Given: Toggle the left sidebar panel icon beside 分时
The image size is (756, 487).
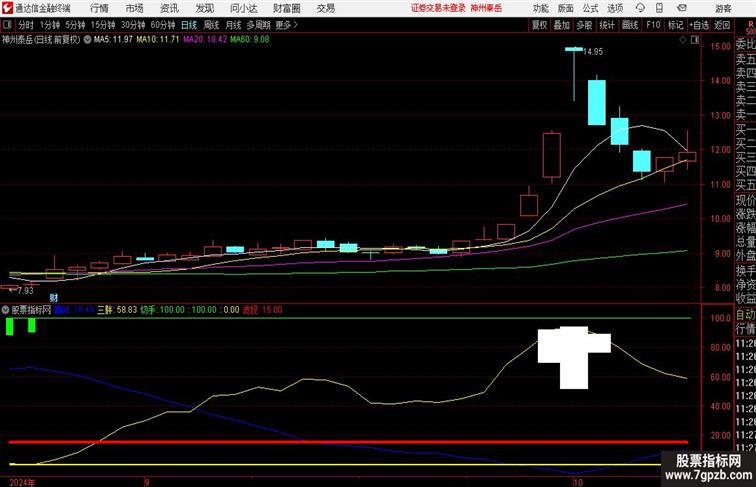Looking at the screenshot, I should pyautogui.click(x=7, y=25).
